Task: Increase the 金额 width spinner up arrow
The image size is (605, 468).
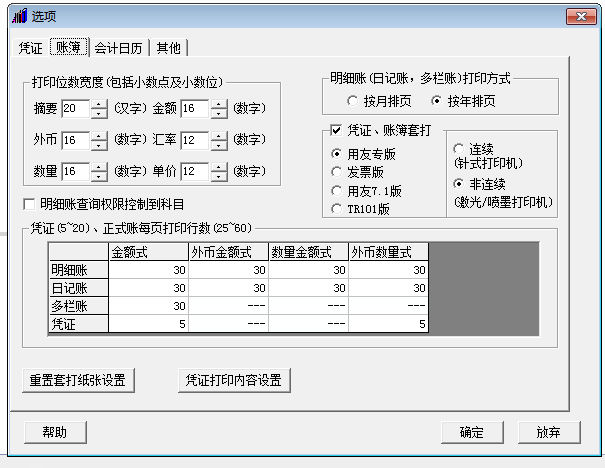Action: pyautogui.click(x=219, y=104)
